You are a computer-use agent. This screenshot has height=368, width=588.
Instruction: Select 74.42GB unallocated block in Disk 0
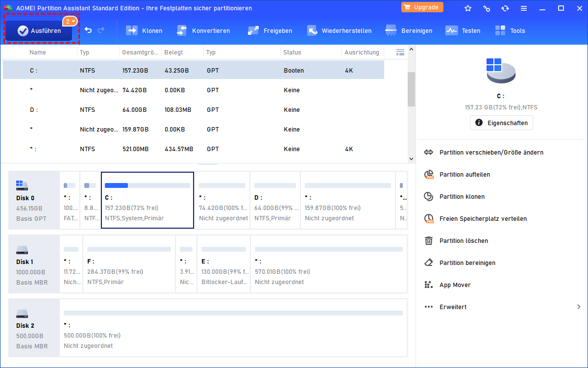(x=222, y=200)
